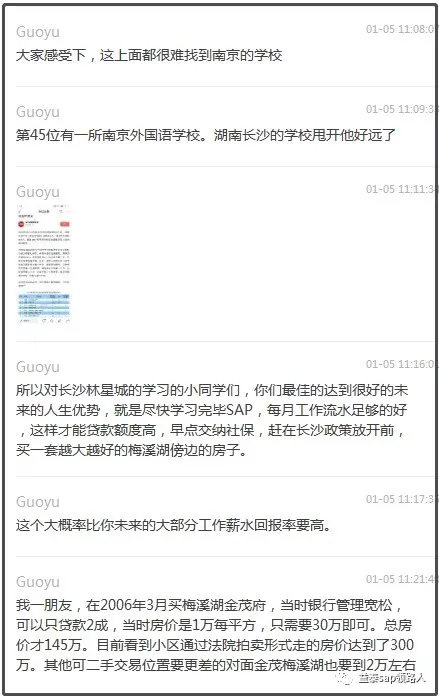Viewport: 439px width, 697px height.
Task: Select the 01-05 11:16 message timestamp
Action: click(x=400, y=364)
